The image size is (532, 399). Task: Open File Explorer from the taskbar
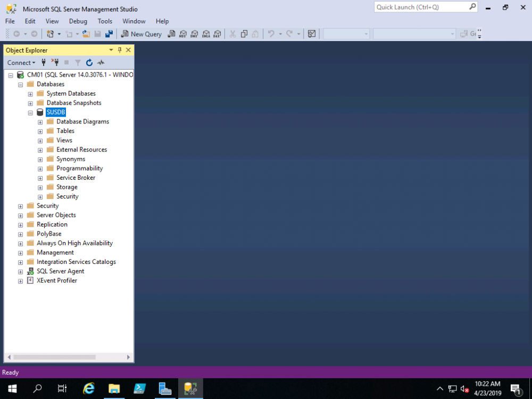(x=114, y=388)
